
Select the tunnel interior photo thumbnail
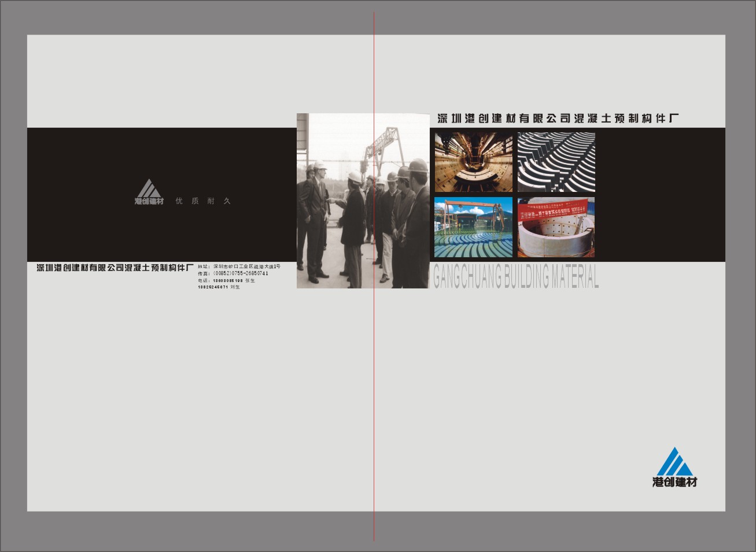tap(474, 162)
